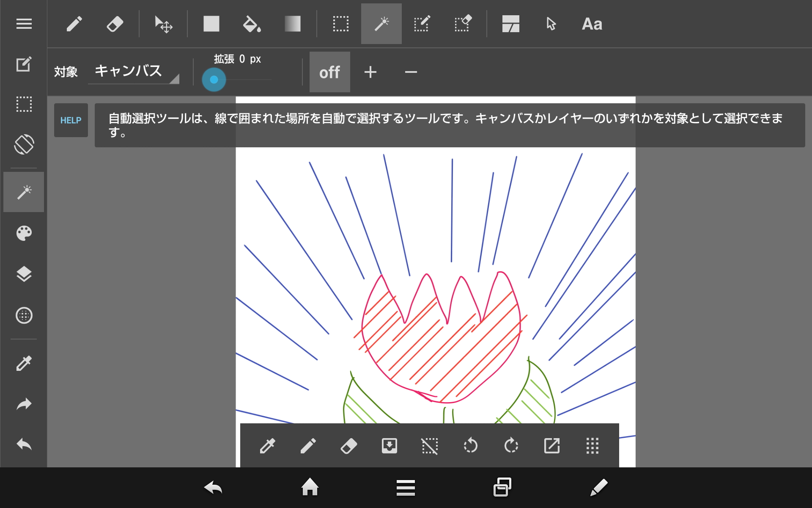Rotate the canvas counterclockwise
This screenshot has width=812, height=508.
click(470, 445)
